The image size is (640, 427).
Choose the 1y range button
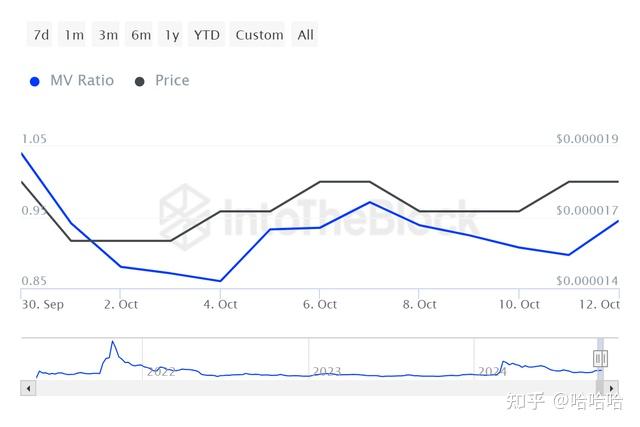[x=172, y=35]
